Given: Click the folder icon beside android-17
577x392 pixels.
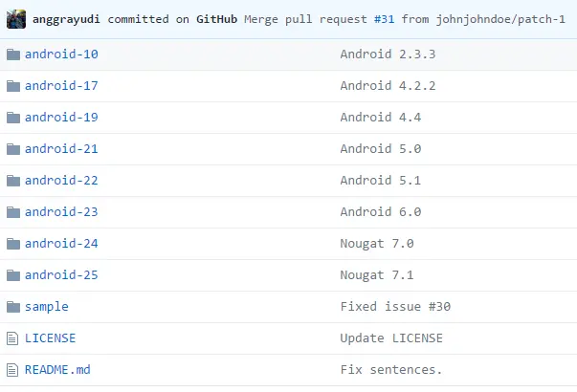Looking at the screenshot, I should (x=13, y=86).
